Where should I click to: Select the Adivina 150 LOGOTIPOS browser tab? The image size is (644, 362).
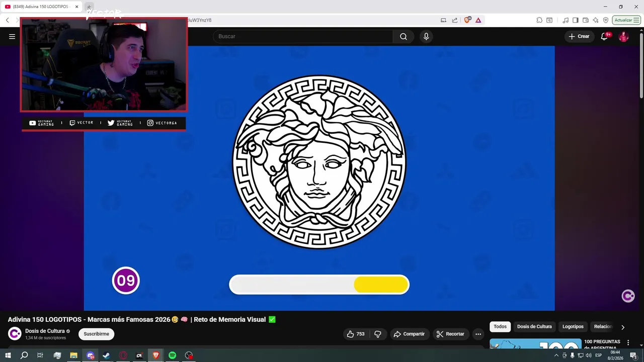41,7
